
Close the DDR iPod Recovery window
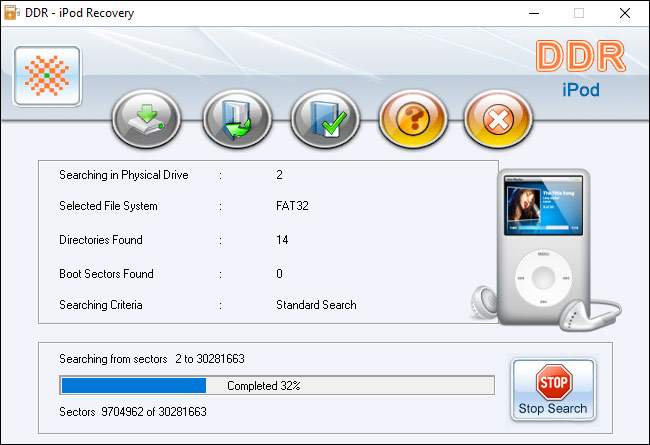pos(625,13)
